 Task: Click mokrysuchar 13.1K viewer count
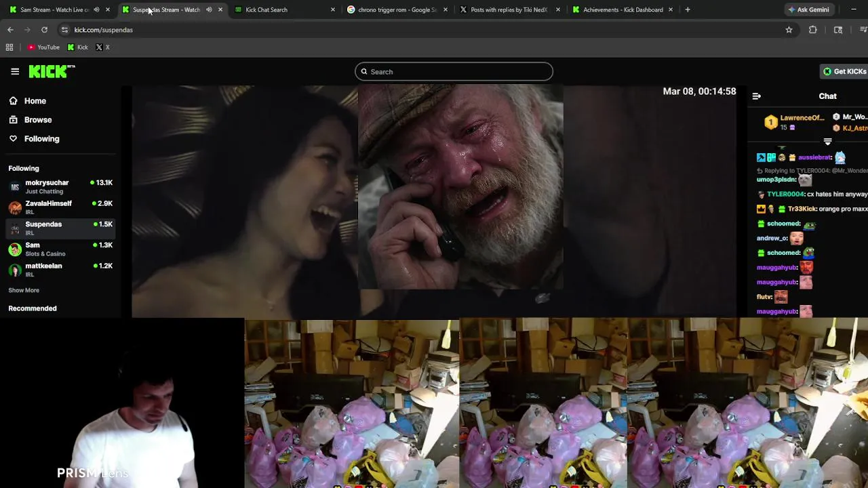point(103,183)
